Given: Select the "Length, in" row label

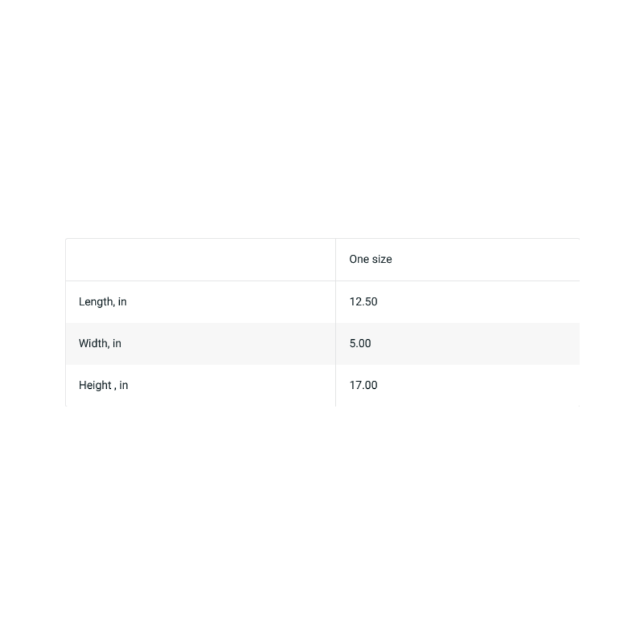Looking at the screenshot, I should pyautogui.click(x=103, y=302).
